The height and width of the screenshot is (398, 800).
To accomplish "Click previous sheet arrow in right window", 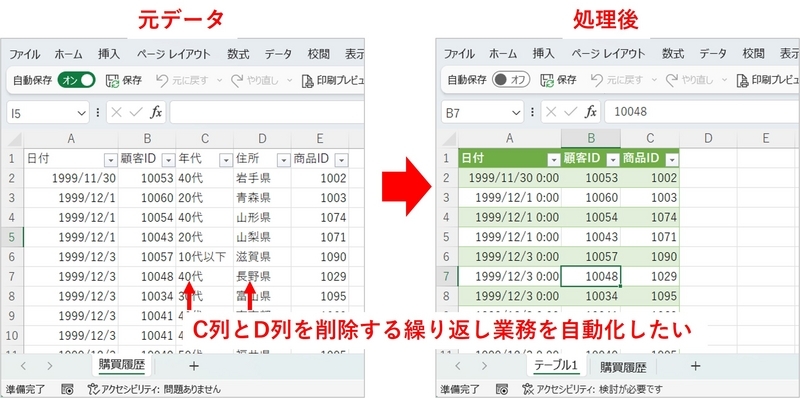I will click(x=458, y=365).
